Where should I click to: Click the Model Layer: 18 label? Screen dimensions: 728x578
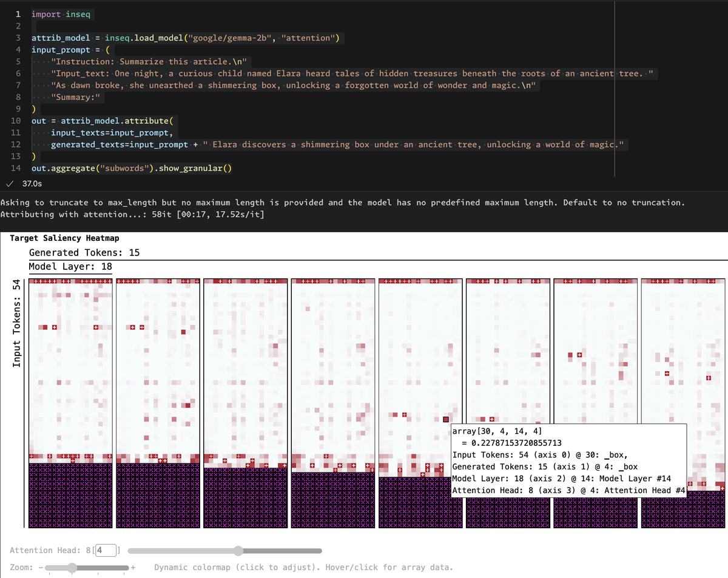click(x=69, y=266)
